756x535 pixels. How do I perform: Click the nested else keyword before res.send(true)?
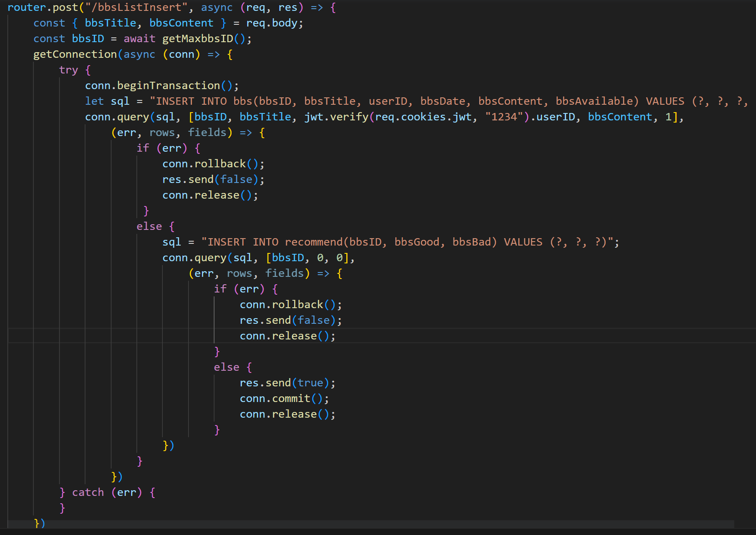[226, 367]
